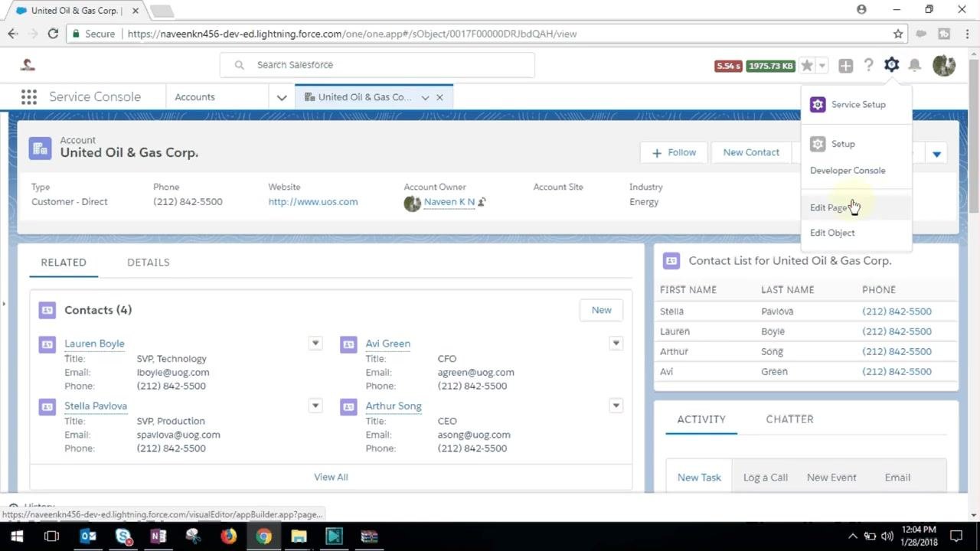
Task: Open the http://www.uos.com website link
Action: (313, 202)
